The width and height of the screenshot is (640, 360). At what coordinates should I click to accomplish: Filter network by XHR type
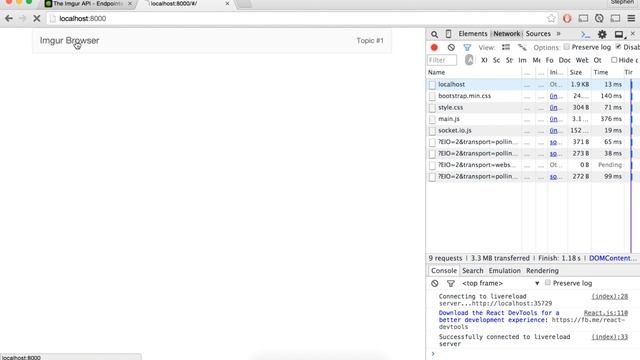click(x=484, y=60)
